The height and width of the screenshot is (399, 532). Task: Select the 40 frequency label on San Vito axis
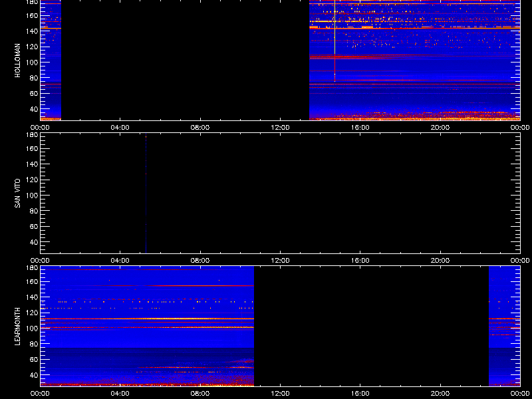click(x=34, y=242)
